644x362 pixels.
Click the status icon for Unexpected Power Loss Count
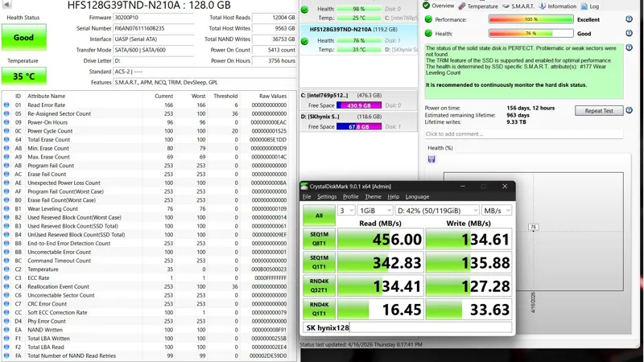[6, 183]
